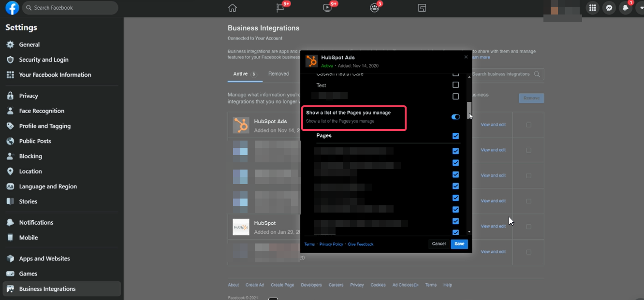
Task: Open the Cookies footer link
Action: click(378, 285)
